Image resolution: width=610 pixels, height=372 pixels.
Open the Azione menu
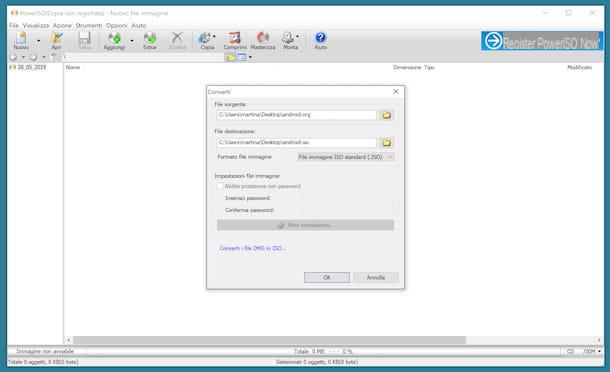(62, 25)
